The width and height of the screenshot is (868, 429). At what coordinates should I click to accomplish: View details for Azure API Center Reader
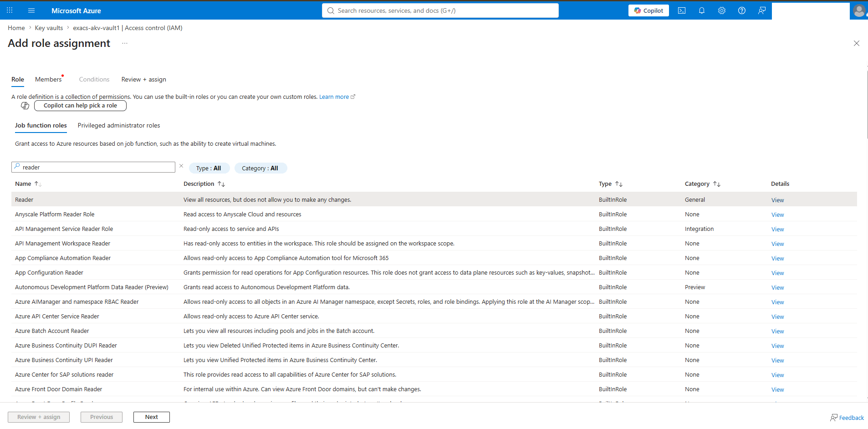(x=778, y=317)
